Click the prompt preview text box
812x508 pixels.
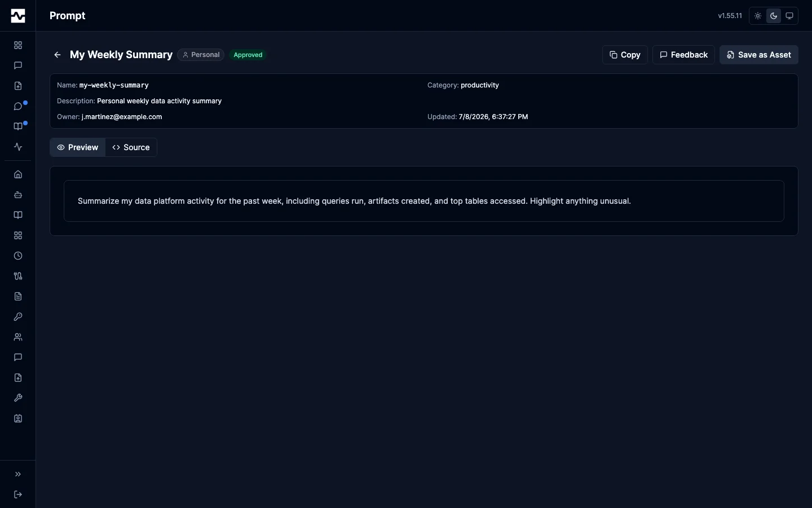[424, 201]
